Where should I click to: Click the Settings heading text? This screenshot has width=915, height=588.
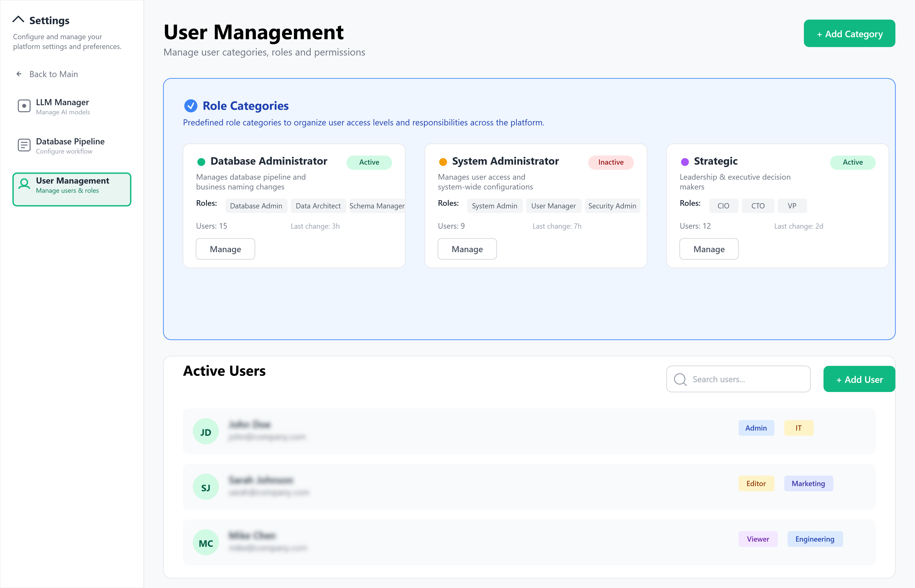click(49, 20)
